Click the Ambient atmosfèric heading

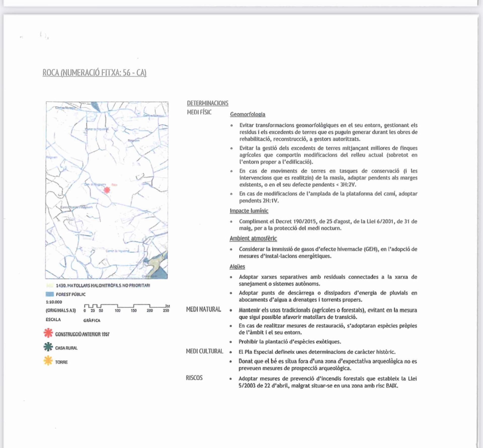click(253, 239)
